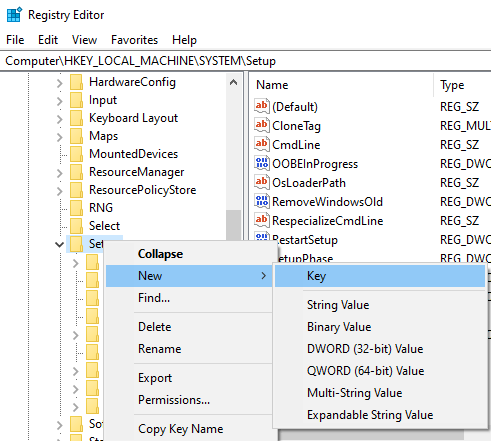Viewport: 491px width, 441px height.
Task: Open the Edit menu
Action: 48,40
